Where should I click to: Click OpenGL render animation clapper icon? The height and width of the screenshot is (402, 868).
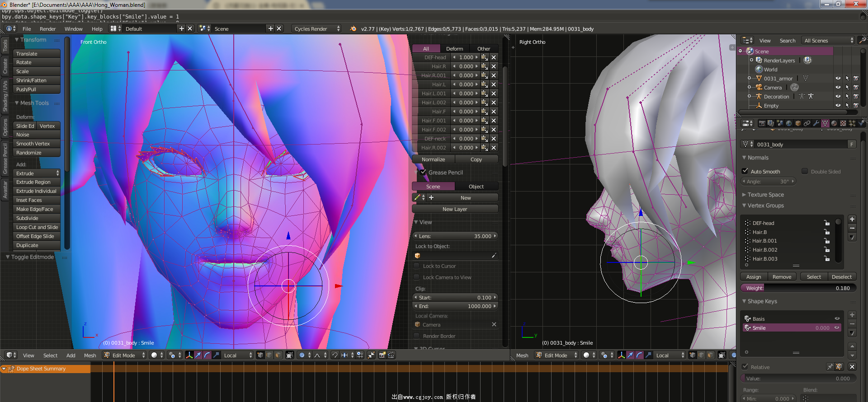click(x=392, y=355)
